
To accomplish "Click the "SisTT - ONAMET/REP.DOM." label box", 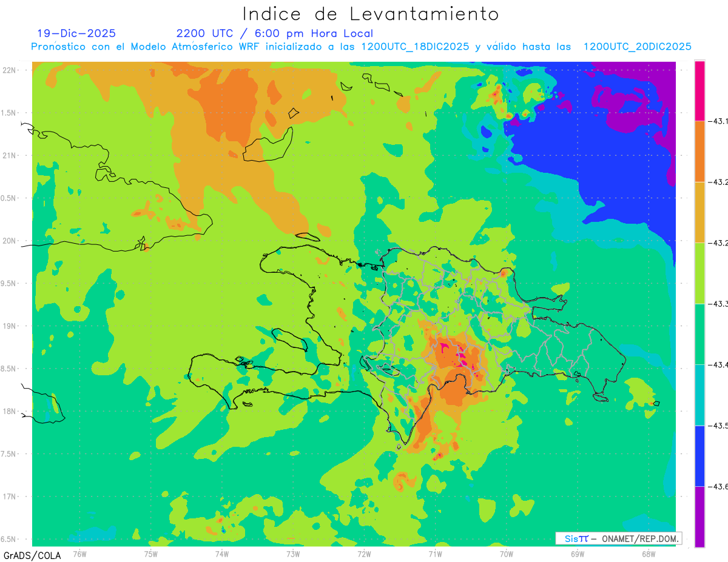I will tap(619, 538).
